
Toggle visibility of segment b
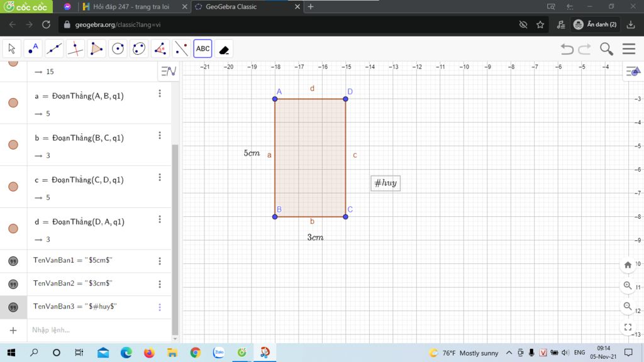[13, 145]
